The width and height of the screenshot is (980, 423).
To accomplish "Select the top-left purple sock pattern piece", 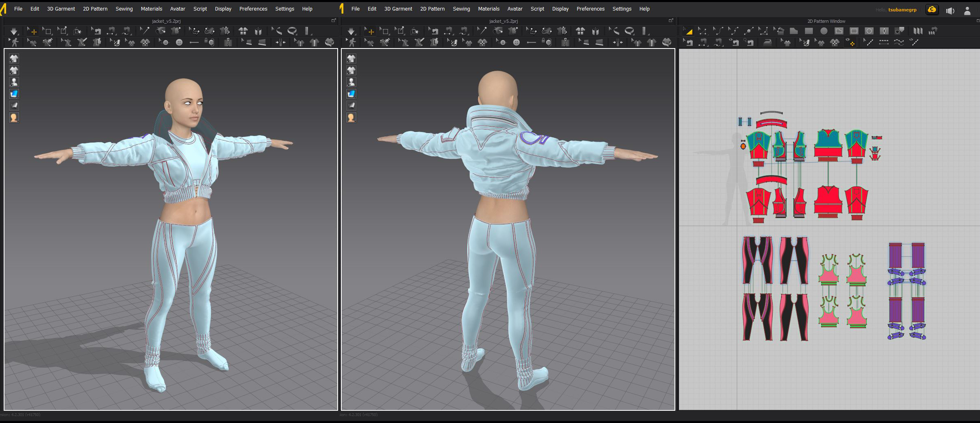I will 895,255.
